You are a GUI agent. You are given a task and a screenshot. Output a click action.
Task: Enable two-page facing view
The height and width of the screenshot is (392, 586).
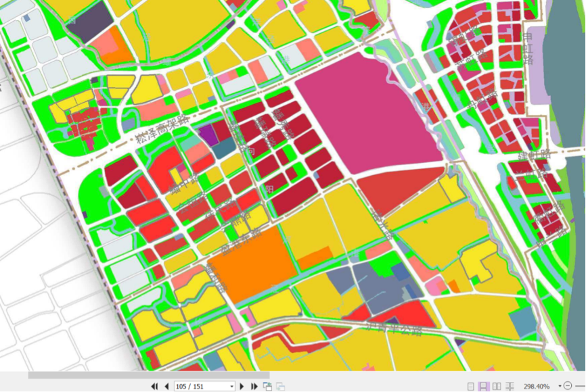point(497,386)
